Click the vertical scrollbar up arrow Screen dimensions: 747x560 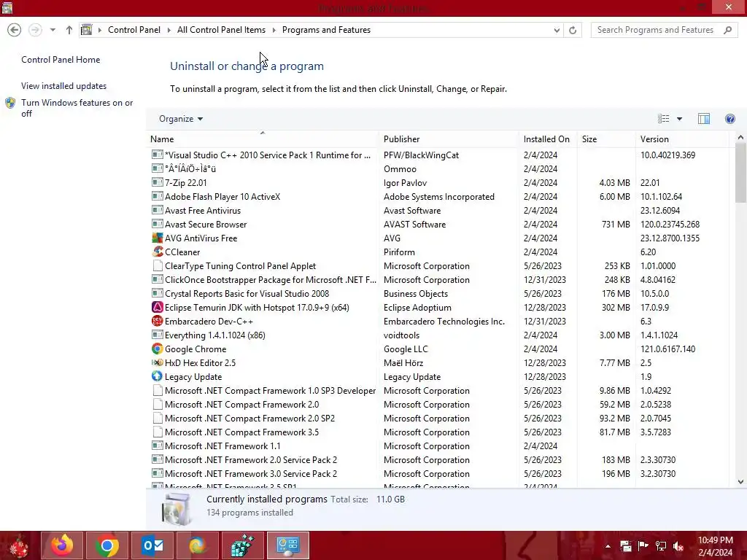pyautogui.click(x=740, y=138)
